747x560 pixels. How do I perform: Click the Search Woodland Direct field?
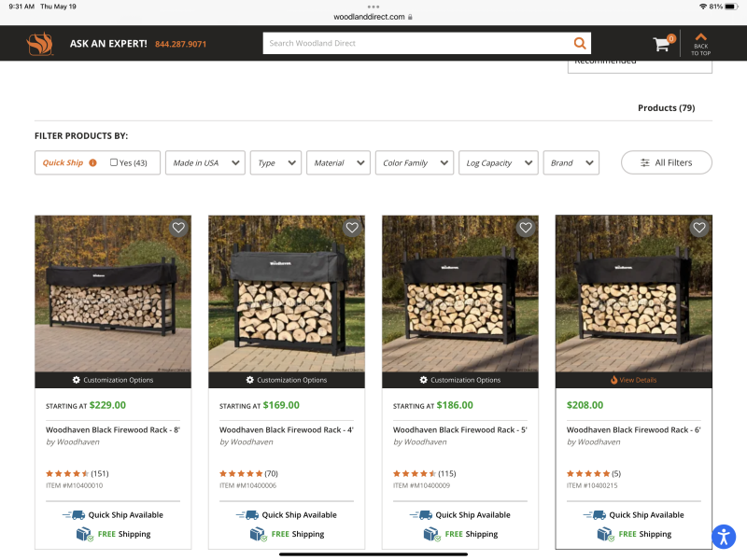click(x=417, y=43)
